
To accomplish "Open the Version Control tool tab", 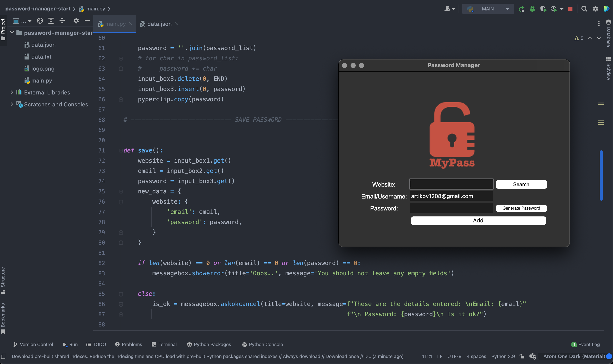I will pyautogui.click(x=33, y=344).
